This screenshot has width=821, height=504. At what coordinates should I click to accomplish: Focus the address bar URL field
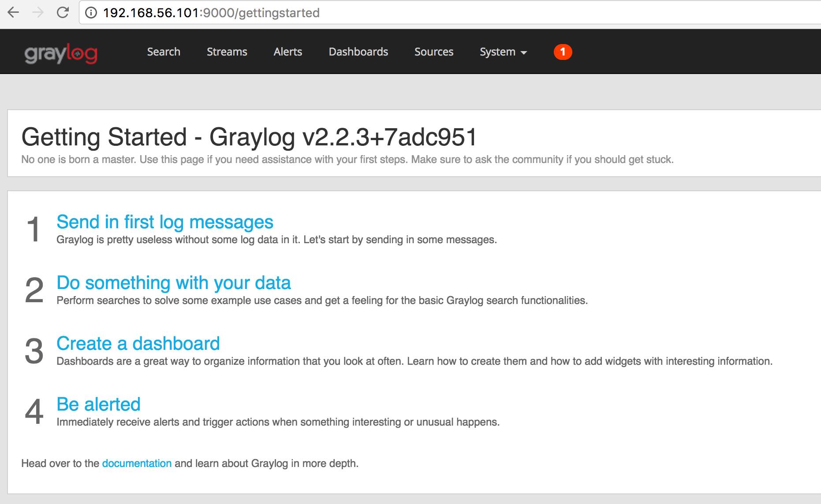450,13
